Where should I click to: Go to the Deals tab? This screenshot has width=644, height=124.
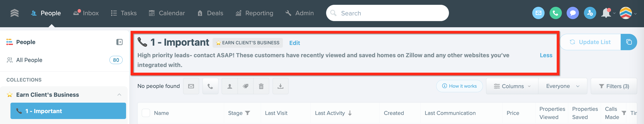(x=210, y=13)
